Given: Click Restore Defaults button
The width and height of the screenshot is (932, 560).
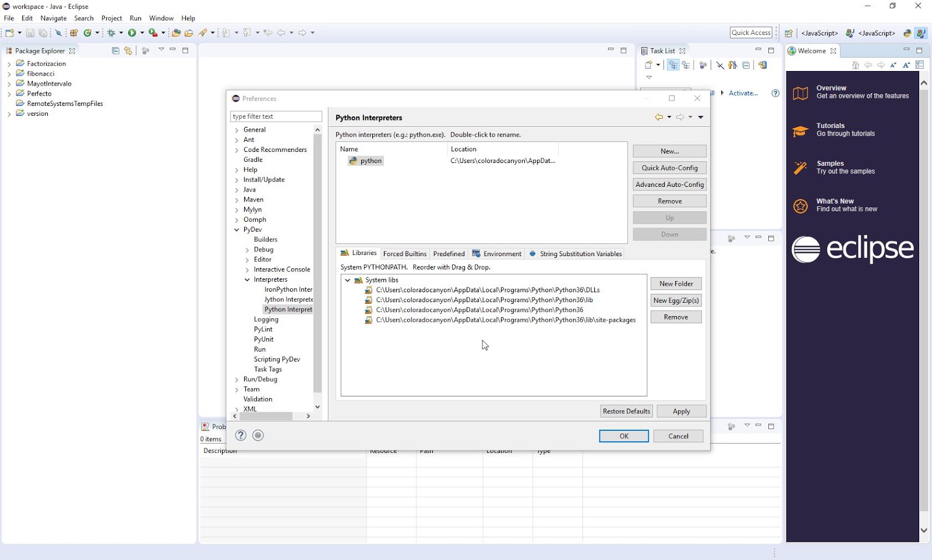Looking at the screenshot, I should 626,412.
